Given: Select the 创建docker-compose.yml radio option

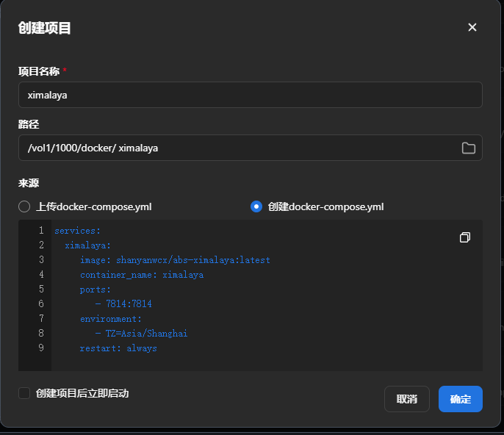Looking at the screenshot, I should 256,206.
